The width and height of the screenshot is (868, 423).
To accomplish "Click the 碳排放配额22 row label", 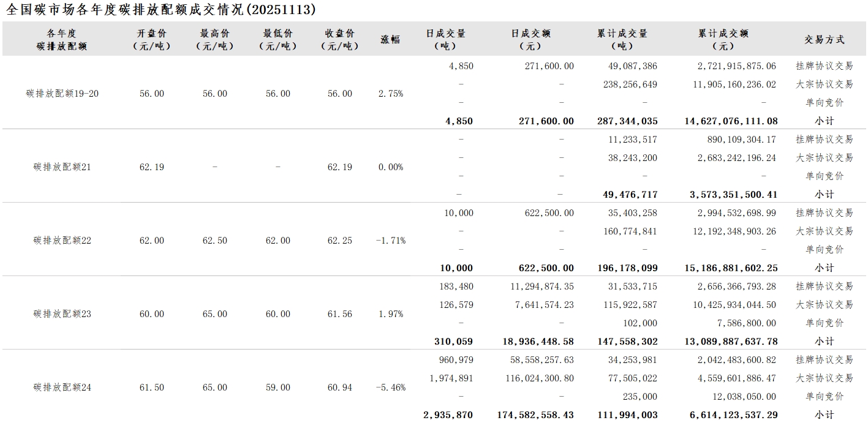I will coord(62,241).
